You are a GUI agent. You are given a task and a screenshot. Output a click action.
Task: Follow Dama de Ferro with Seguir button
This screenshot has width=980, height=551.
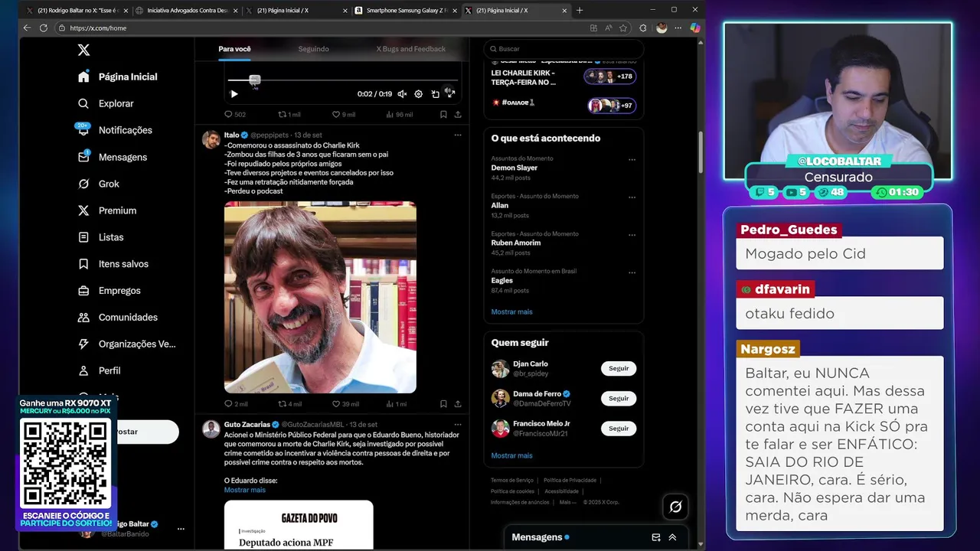click(x=619, y=398)
